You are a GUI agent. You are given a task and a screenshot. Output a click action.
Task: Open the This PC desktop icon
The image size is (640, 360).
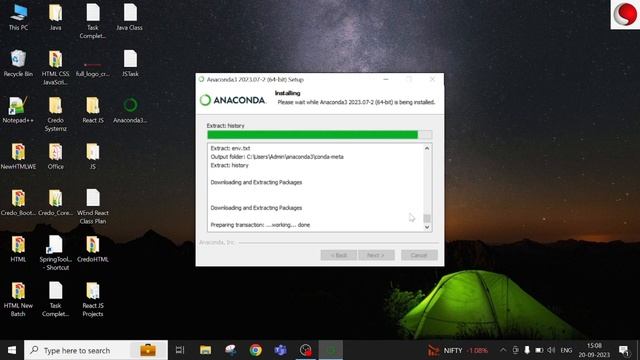(18, 16)
